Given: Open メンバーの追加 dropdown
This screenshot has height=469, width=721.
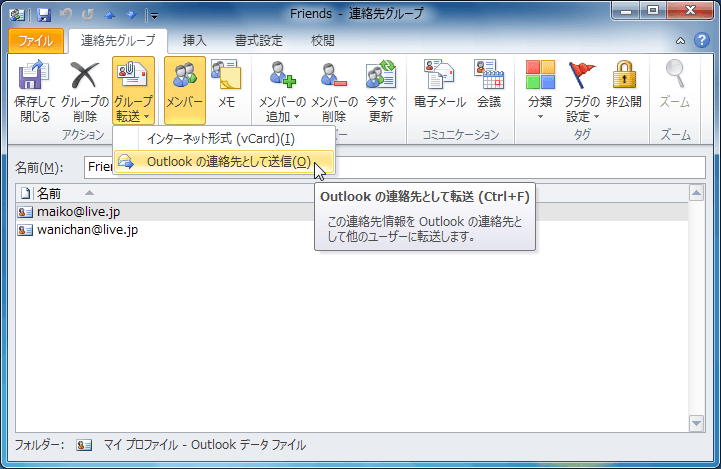Looking at the screenshot, I should pyautogui.click(x=282, y=91).
